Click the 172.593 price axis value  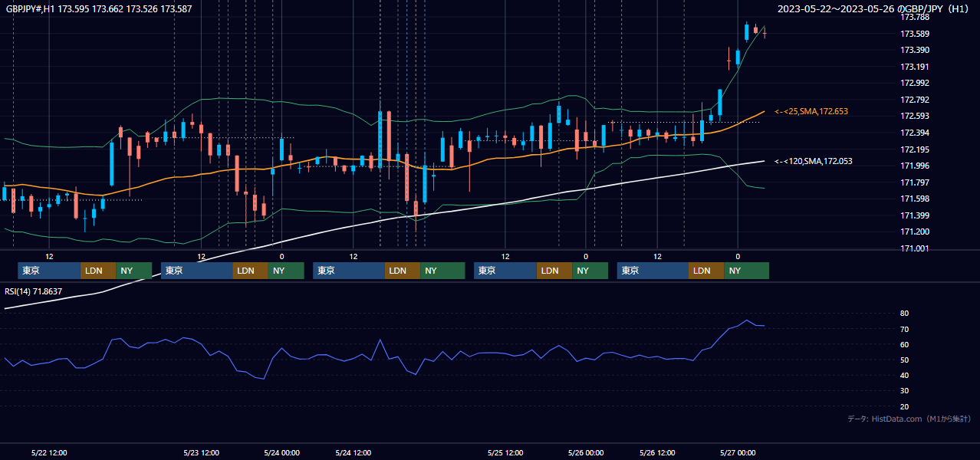[x=914, y=116]
